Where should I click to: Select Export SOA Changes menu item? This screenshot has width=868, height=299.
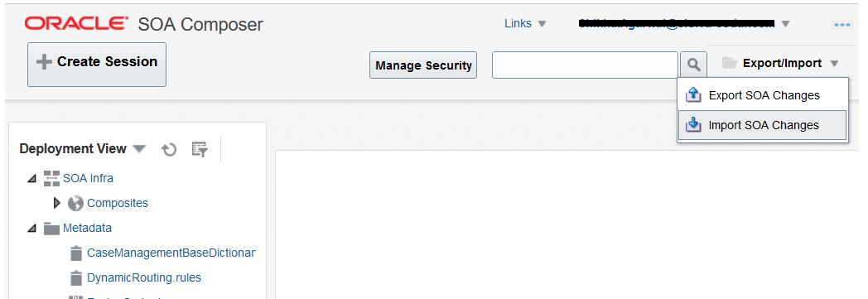(x=763, y=95)
